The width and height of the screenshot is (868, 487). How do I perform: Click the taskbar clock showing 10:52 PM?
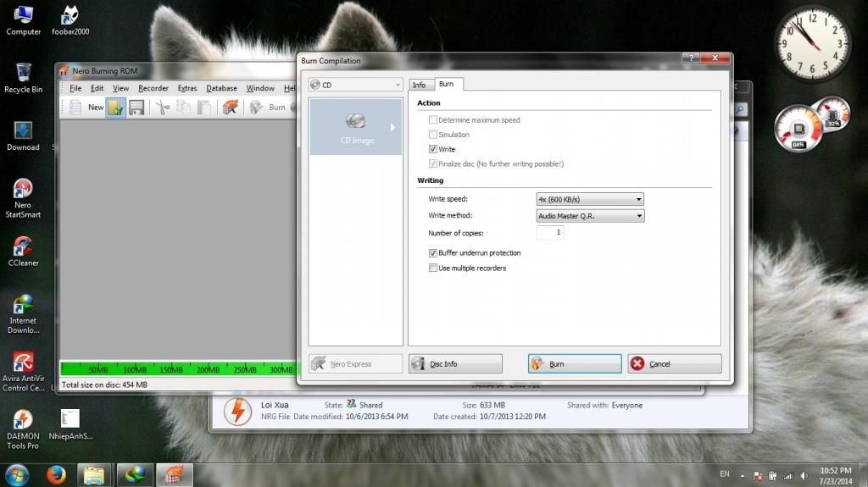click(x=835, y=475)
